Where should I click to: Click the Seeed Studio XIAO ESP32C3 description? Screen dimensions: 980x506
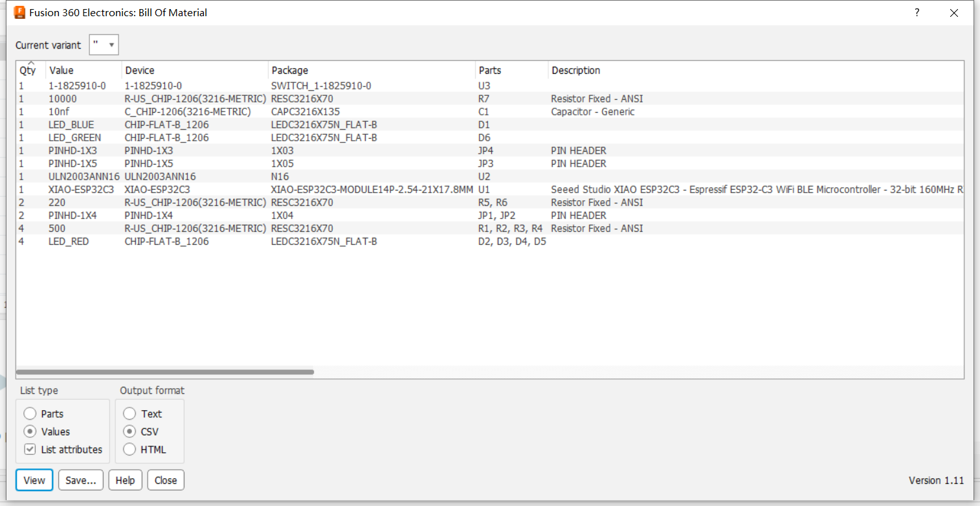[x=757, y=189]
